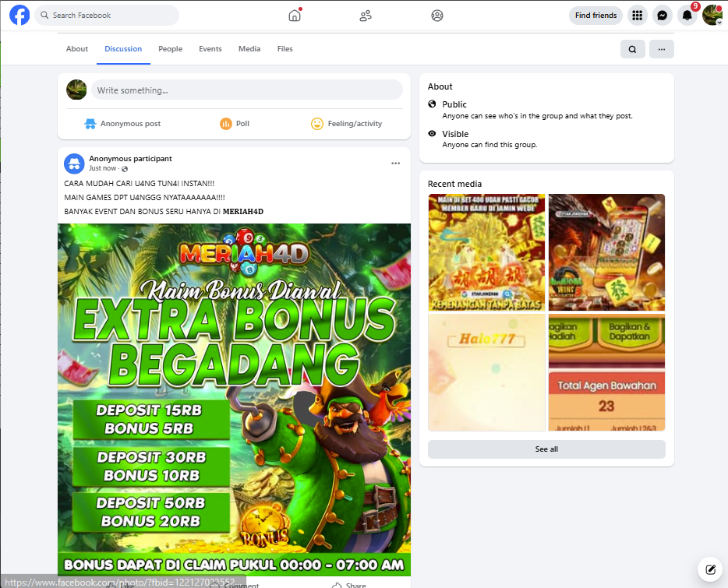Click the Anonymous participant name
728x588 pixels.
130,159
